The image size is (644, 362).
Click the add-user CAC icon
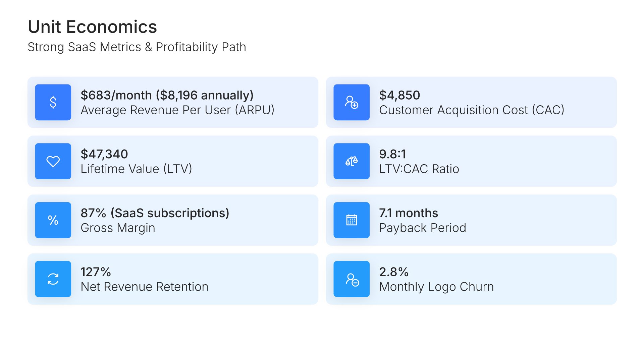(x=352, y=102)
